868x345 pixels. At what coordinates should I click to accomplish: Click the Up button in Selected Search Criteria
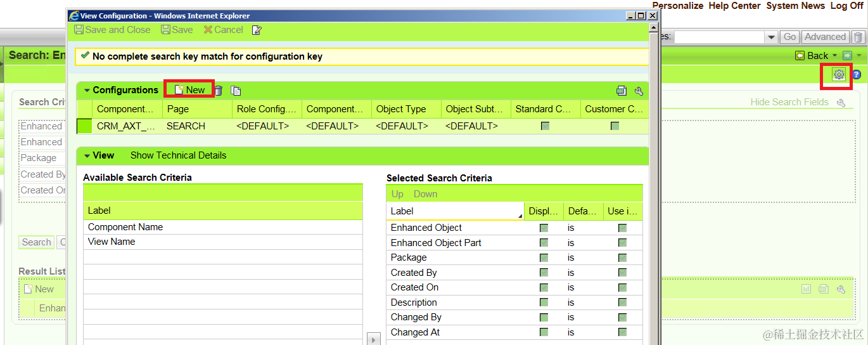coord(397,194)
